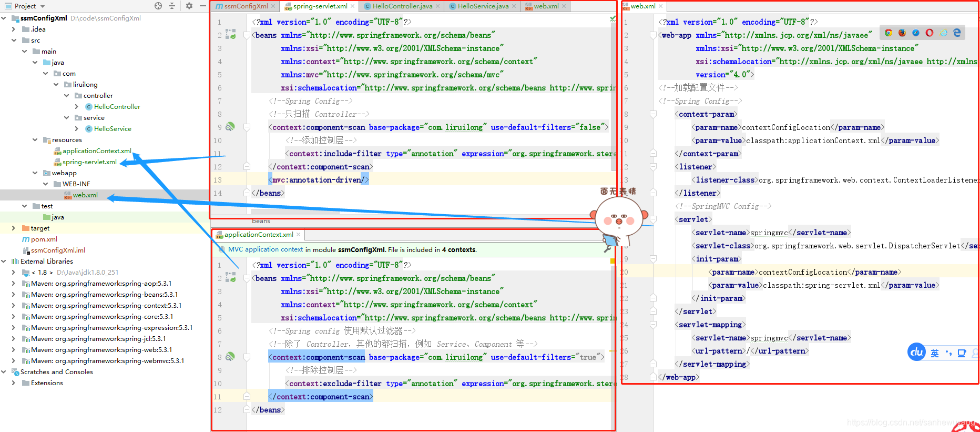Image resolution: width=980 pixels, height=432 pixels.
Task: Click the locate/select opened file target icon
Action: tap(158, 6)
